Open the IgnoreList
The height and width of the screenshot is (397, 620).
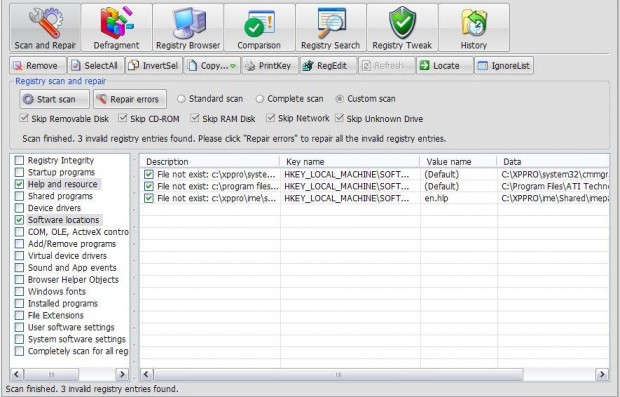pos(504,66)
